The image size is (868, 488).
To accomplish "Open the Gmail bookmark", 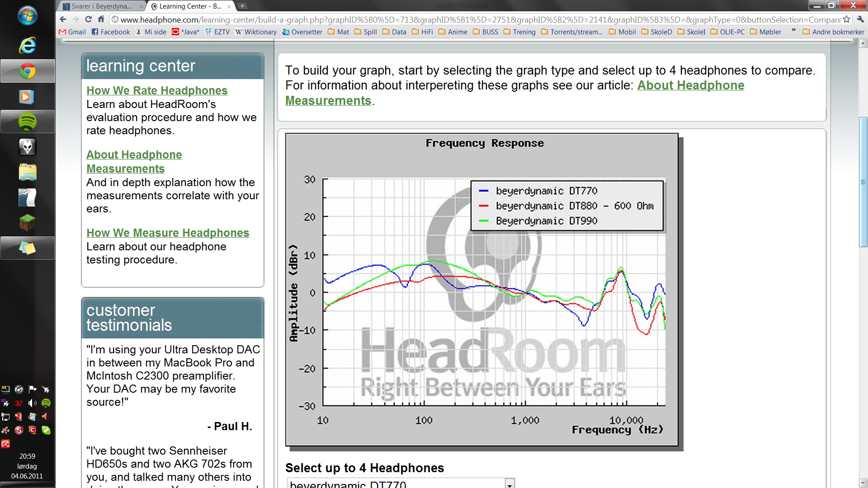I will [72, 32].
